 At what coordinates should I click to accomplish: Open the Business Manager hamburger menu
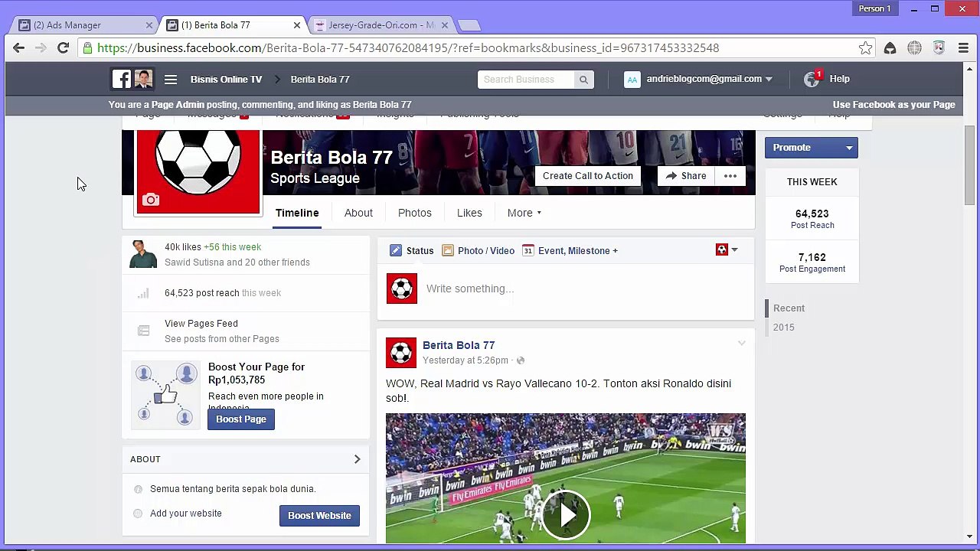[171, 79]
